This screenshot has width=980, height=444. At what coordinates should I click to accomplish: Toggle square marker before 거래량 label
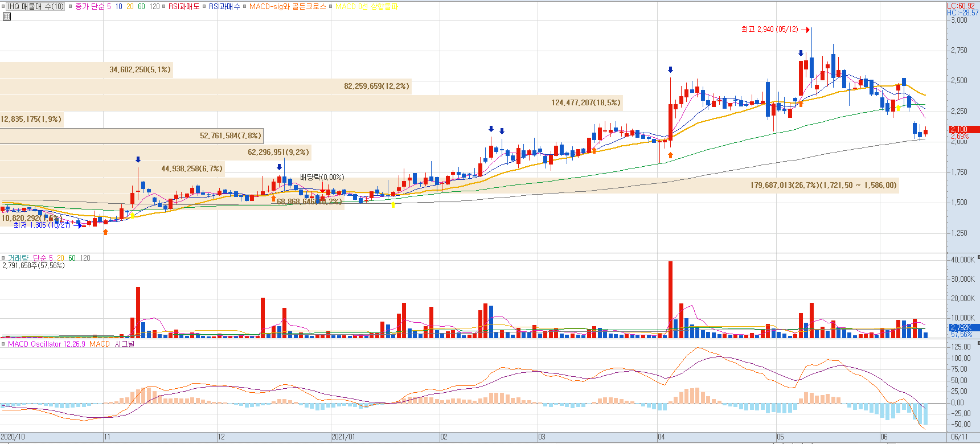3,258
